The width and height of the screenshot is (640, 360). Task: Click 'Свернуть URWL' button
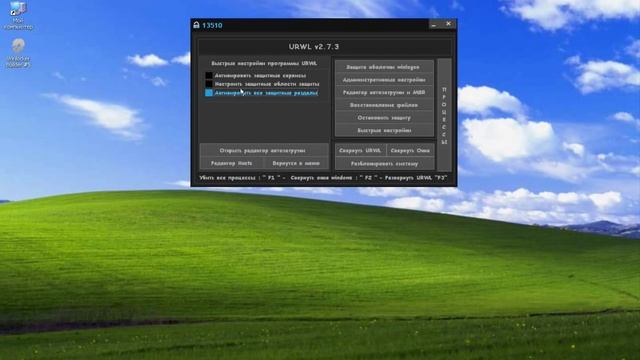point(360,150)
